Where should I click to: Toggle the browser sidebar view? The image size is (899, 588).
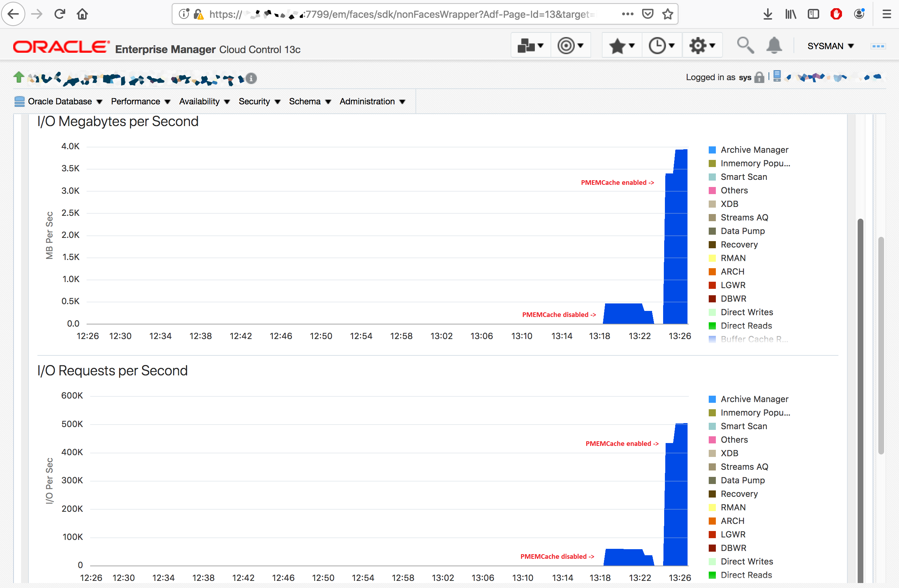click(x=813, y=14)
